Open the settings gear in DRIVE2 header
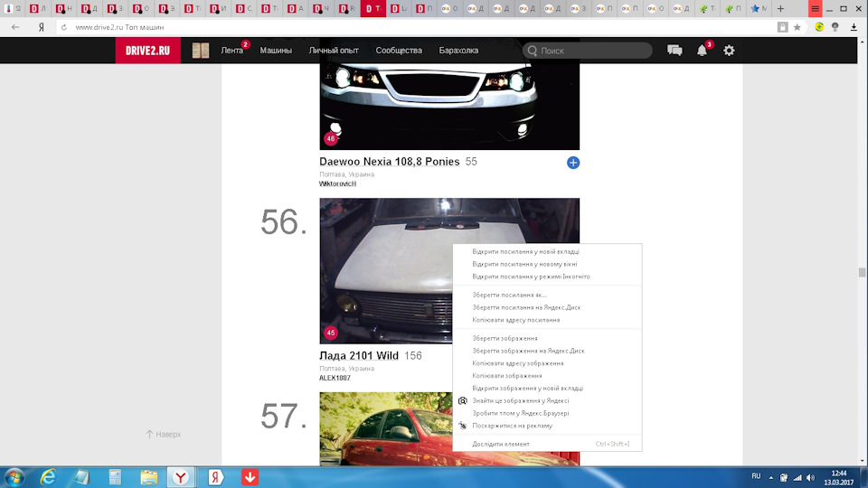The image size is (868, 488). [729, 51]
